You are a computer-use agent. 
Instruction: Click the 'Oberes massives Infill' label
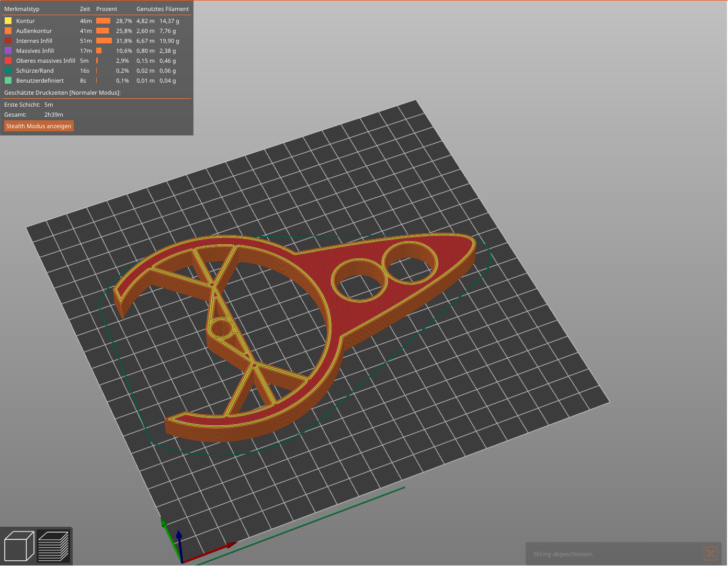click(x=45, y=61)
